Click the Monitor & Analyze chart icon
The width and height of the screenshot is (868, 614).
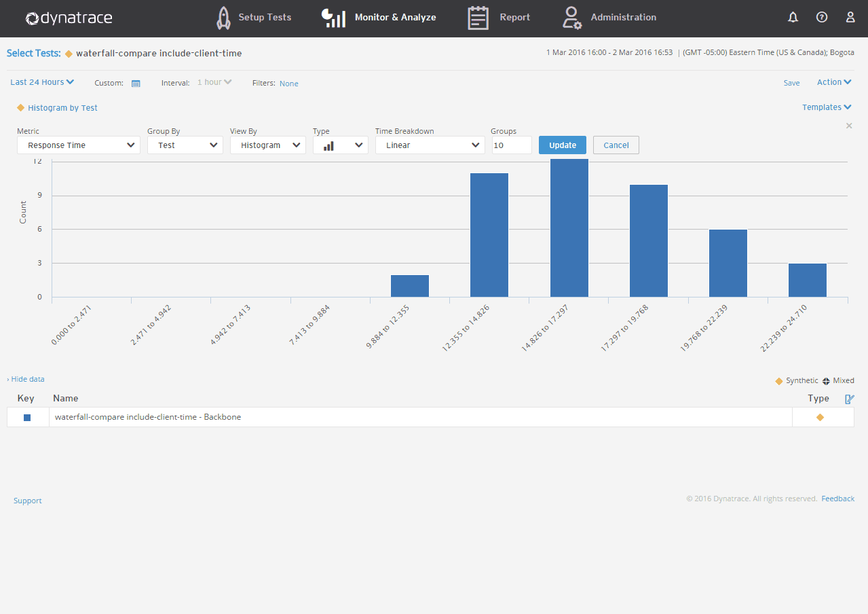(x=333, y=18)
